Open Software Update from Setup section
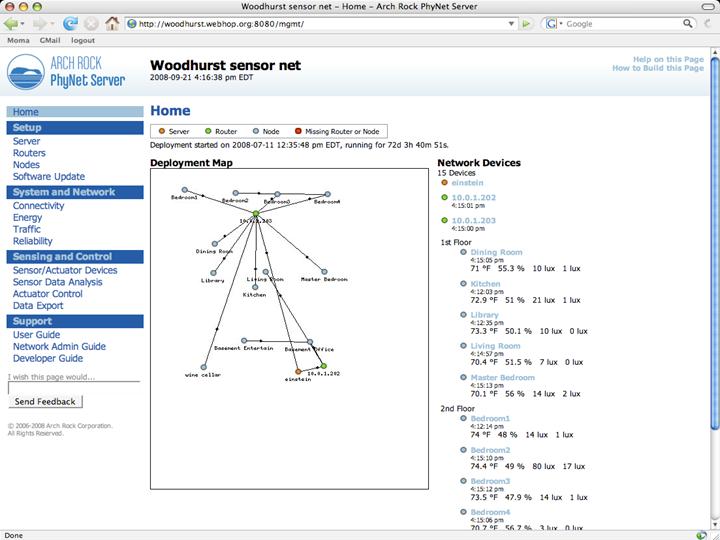The height and width of the screenshot is (540, 720). [x=48, y=177]
